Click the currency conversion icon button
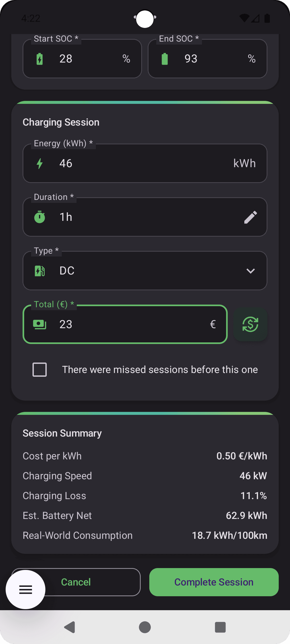 pyautogui.click(x=250, y=324)
